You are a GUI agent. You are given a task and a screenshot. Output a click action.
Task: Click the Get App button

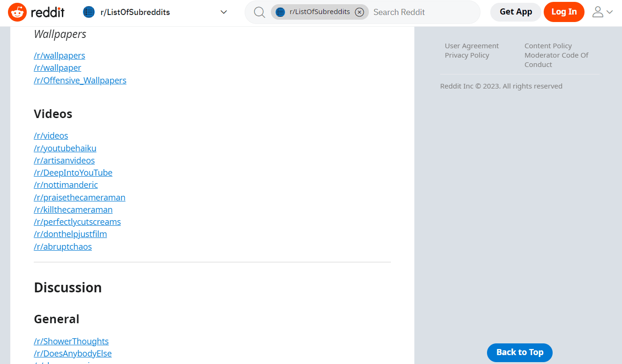515,12
